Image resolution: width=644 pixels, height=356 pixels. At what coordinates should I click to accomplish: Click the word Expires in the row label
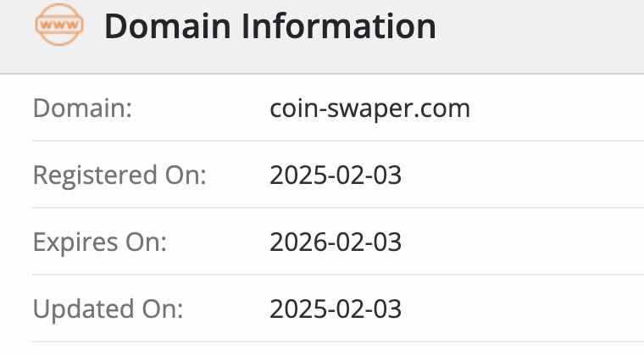click(x=75, y=242)
